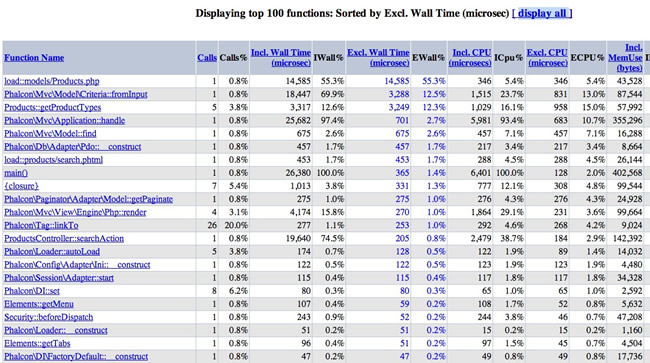This screenshot has width=650, height=363.
Task: Sort by Incl. Wall Time header
Action: 281,58
